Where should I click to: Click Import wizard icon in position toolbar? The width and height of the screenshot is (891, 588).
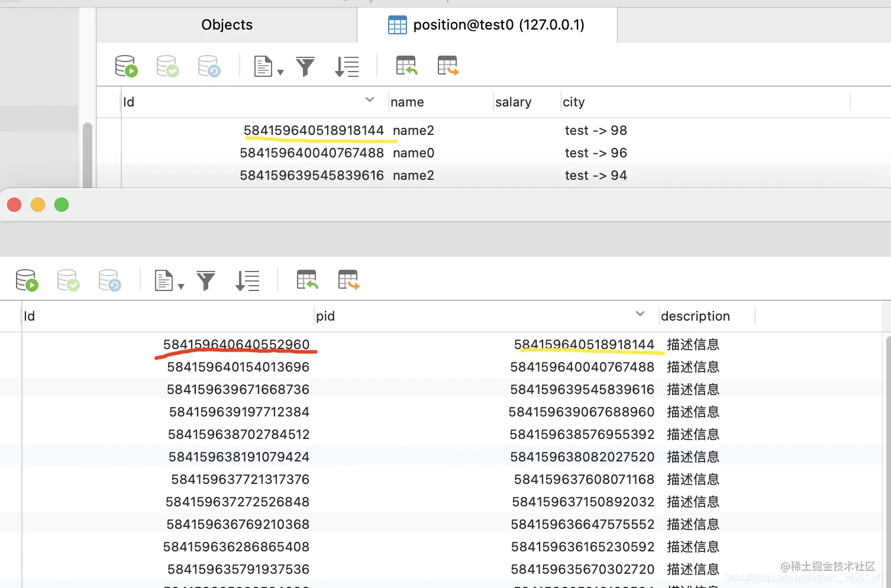(407, 66)
